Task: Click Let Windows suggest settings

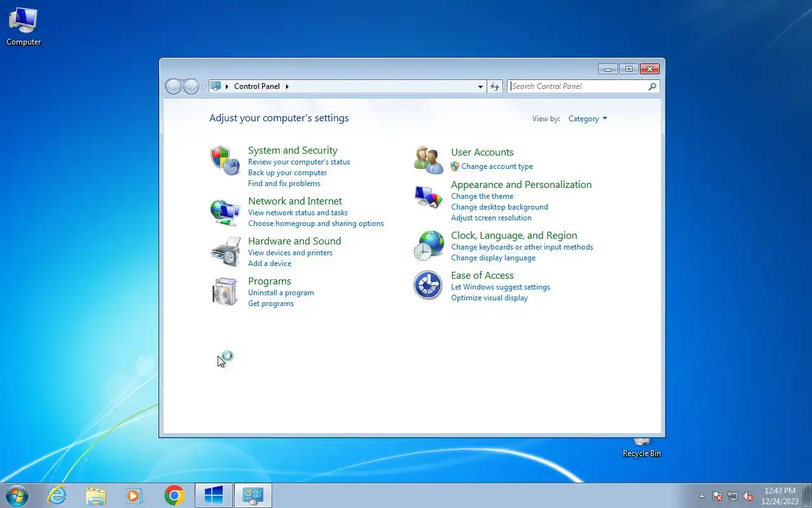Action: click(x=501, y=287)
